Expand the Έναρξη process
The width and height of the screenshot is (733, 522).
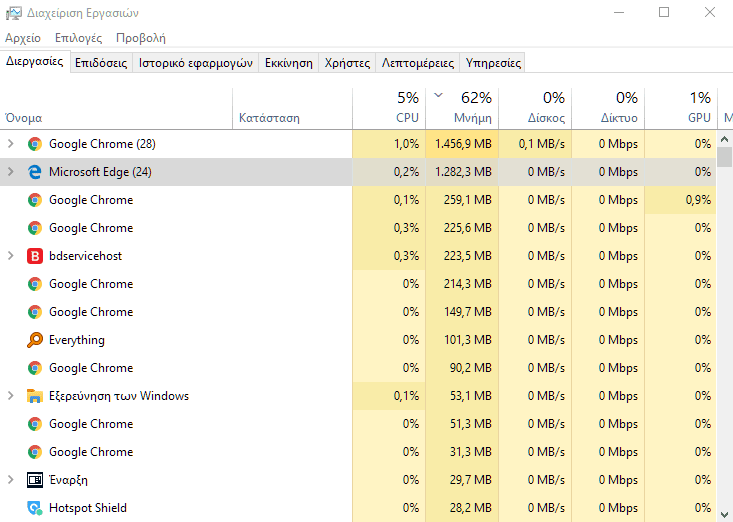click(10, 480)
